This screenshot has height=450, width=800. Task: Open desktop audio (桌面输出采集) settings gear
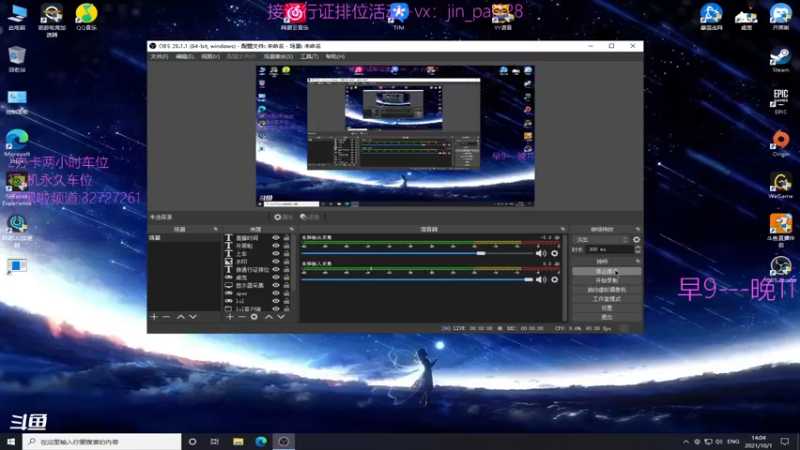click(x=555, y=253)
